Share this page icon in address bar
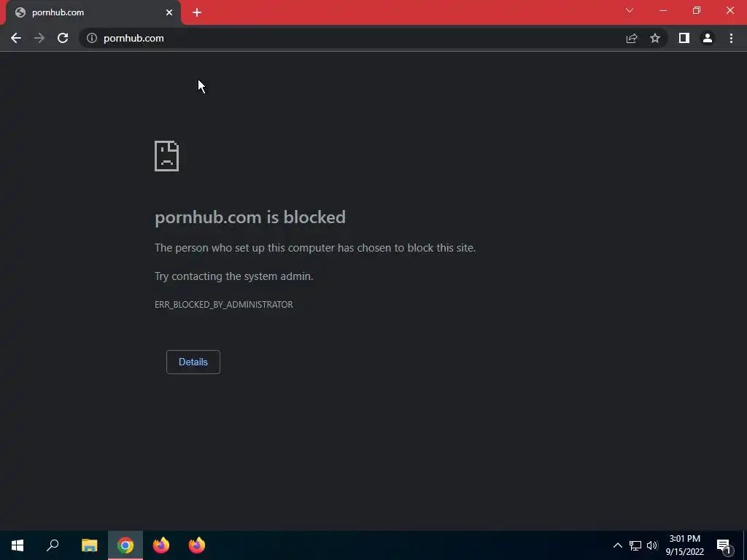The height and width of the screenshot is (560, 747). (632, 38)
